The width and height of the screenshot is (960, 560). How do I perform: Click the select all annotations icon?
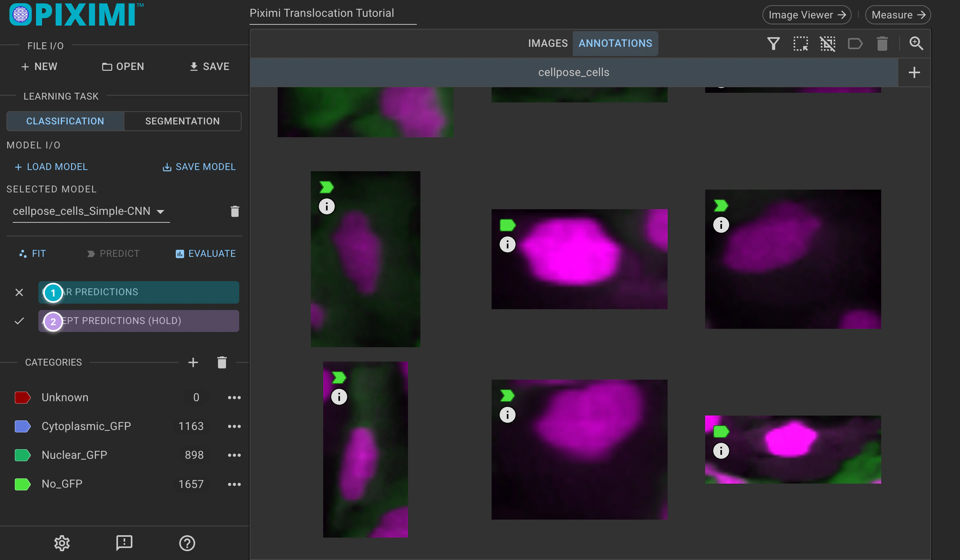tap(800, 43)
